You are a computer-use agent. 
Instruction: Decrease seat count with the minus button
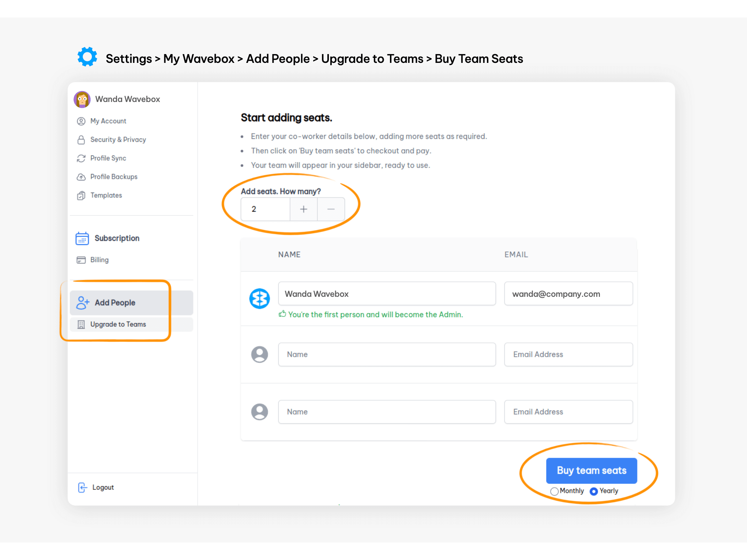coord(331,209)
